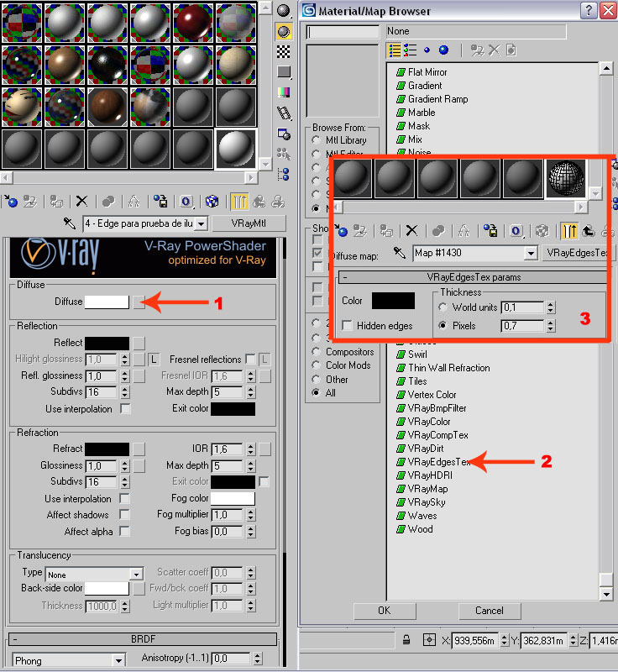Screen dimensions: 618x672
Task: Click the Pick Material eyedropper icon
Action: pos(70,223)
